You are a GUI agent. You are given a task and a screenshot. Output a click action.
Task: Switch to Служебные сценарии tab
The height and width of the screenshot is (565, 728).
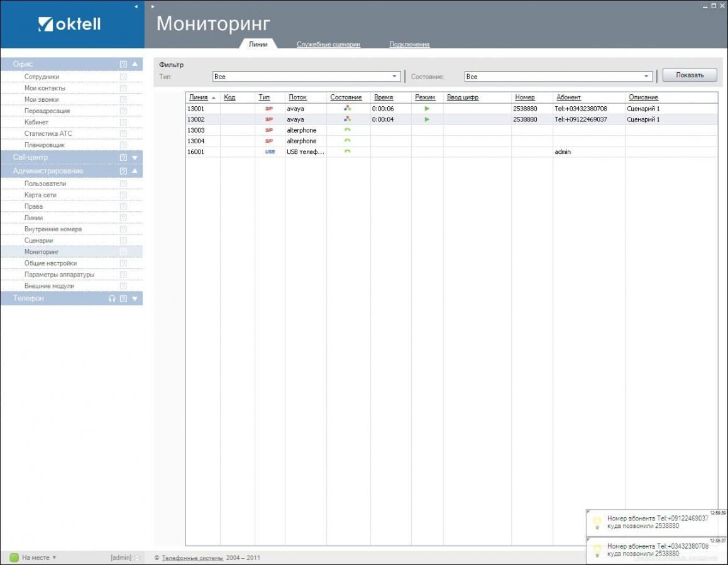328,45
